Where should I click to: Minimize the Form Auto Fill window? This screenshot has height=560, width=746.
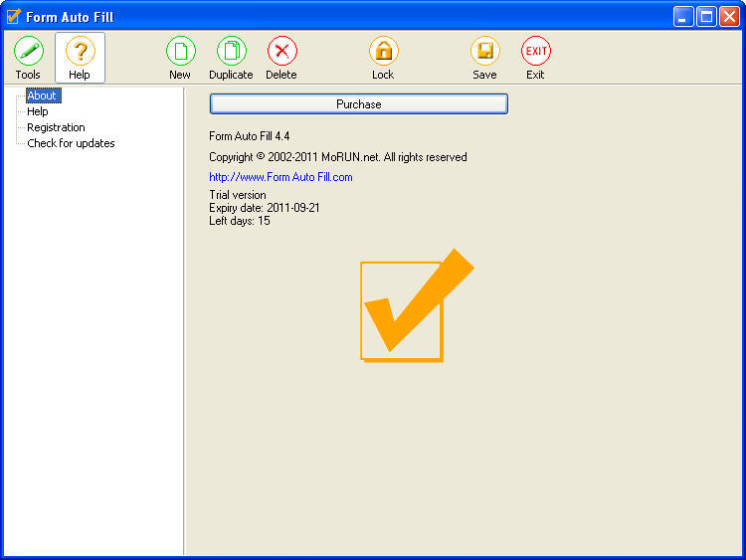coord(683,17)
